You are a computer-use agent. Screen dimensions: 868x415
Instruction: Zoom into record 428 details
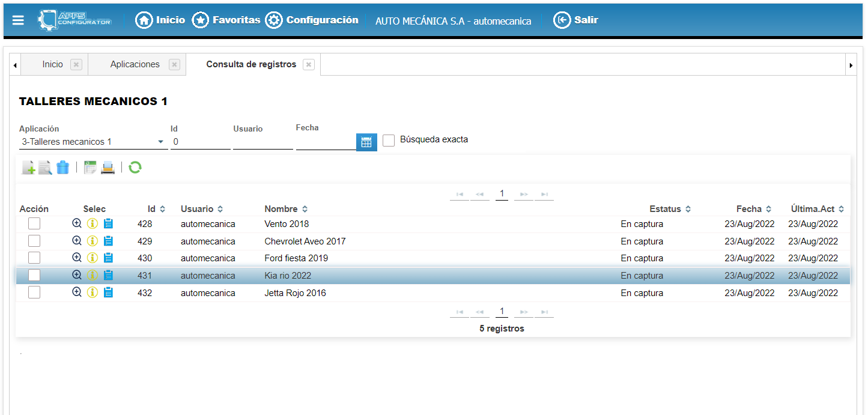[77, 223]
